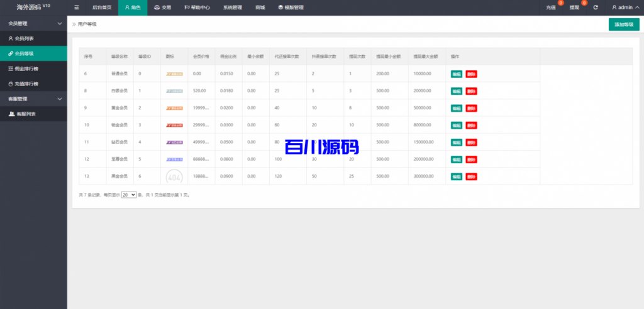
Task: Open 佣金排行榜 in the sidebar
Action: point(33,68)
